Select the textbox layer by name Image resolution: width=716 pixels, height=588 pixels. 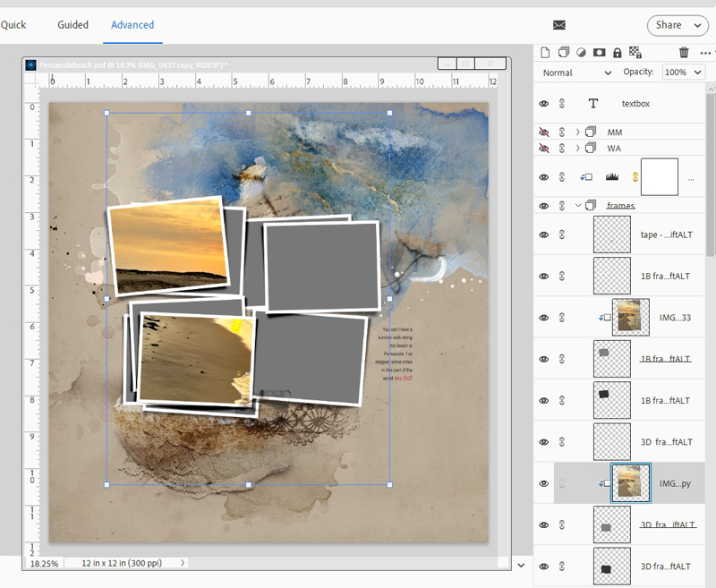pyautogui.click(x=635, y=104)
